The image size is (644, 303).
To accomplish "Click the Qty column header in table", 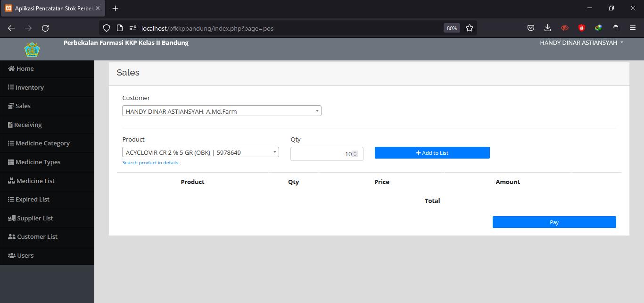I will coord(294,182).
